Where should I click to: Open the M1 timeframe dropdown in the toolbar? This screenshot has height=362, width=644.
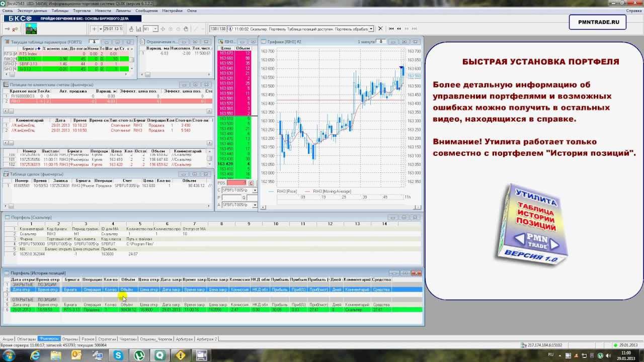[155, 29]
